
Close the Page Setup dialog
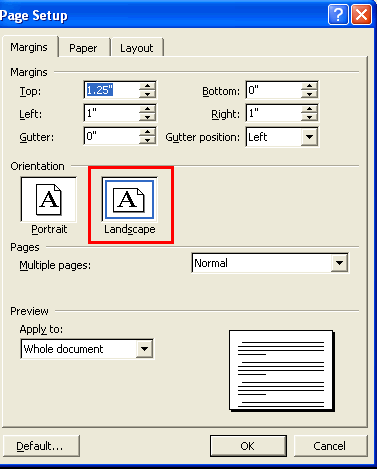point(361,14)
